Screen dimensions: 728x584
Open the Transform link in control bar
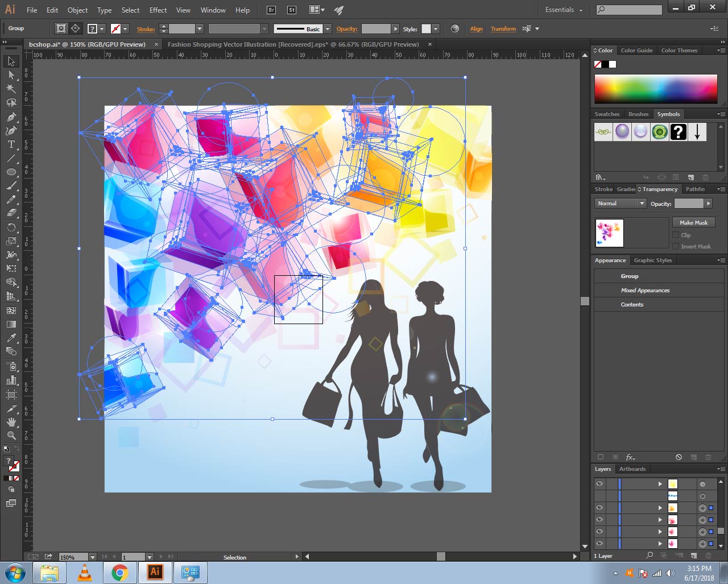tap(503, 29)
